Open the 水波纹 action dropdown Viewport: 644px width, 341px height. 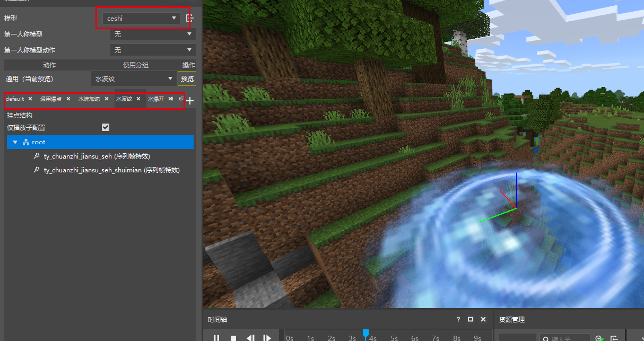pyautogui.click(x=133, y=78)
